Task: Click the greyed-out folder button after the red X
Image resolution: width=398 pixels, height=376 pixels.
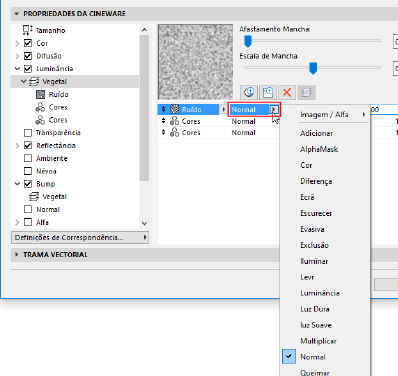Action: [x=306, y=92]
